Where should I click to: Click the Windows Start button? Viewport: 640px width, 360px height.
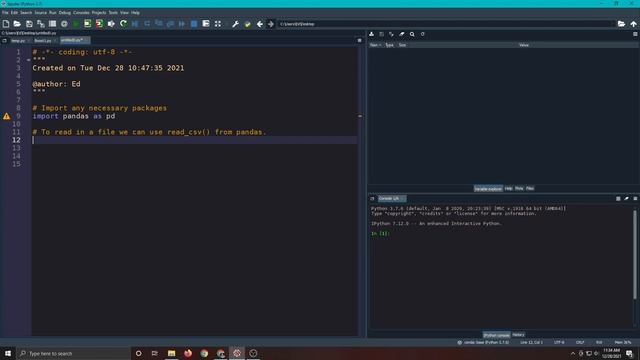point(8,353)
